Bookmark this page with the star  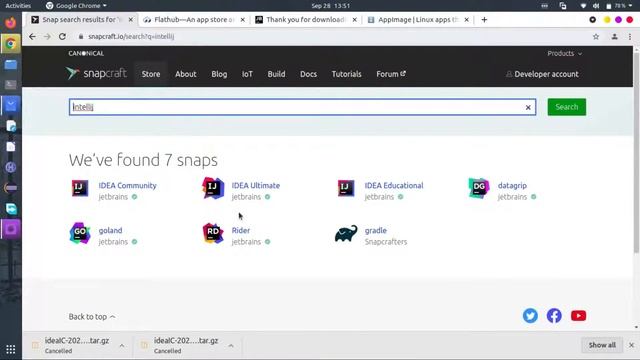pyautogui.click(x=596, y=36)
